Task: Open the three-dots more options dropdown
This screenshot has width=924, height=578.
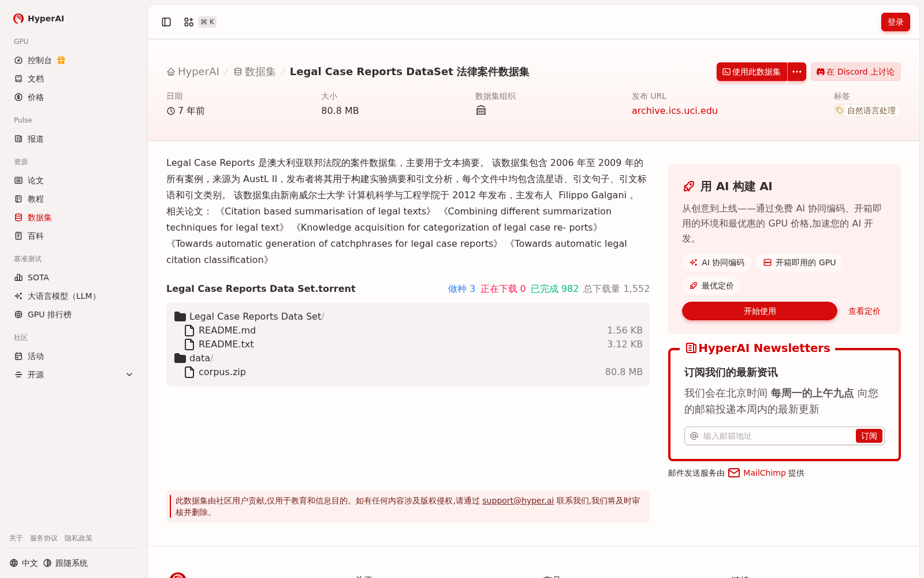Action: click(797, 72)
